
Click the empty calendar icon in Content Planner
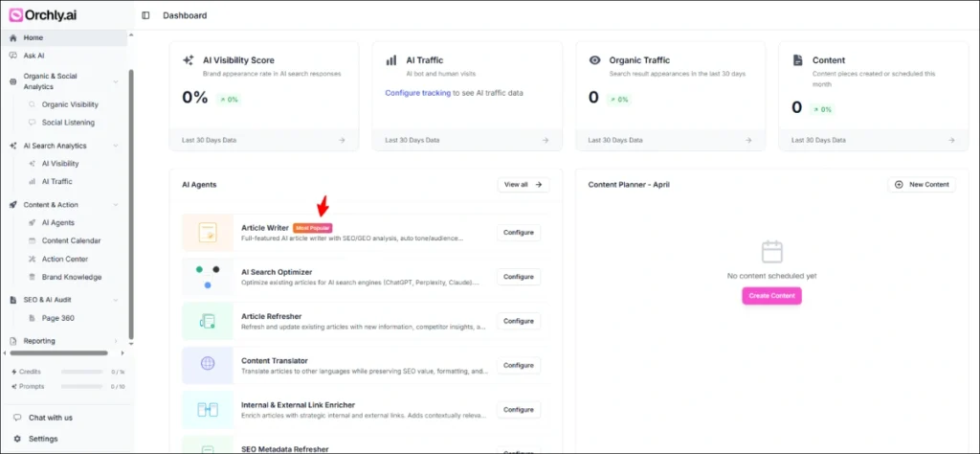772,251
